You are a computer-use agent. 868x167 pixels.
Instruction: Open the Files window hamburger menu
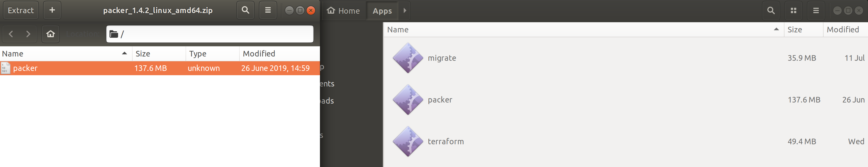[816, 11]
